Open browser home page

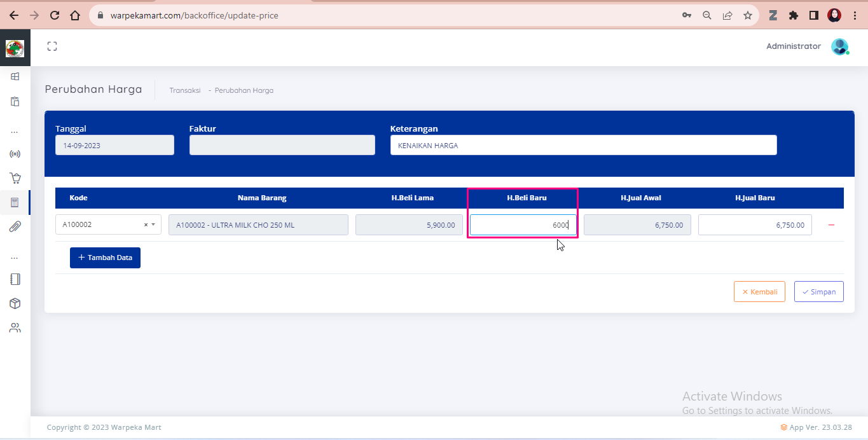75,15
